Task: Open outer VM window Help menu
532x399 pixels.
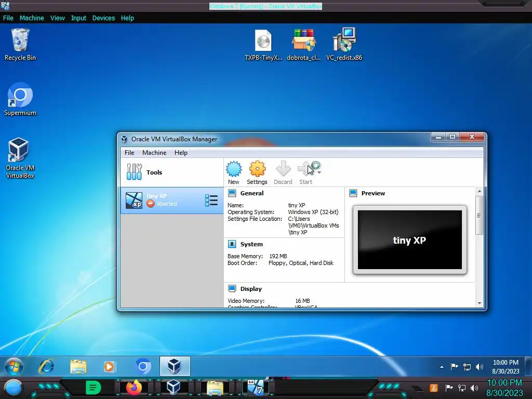Action: pos(127,18)
